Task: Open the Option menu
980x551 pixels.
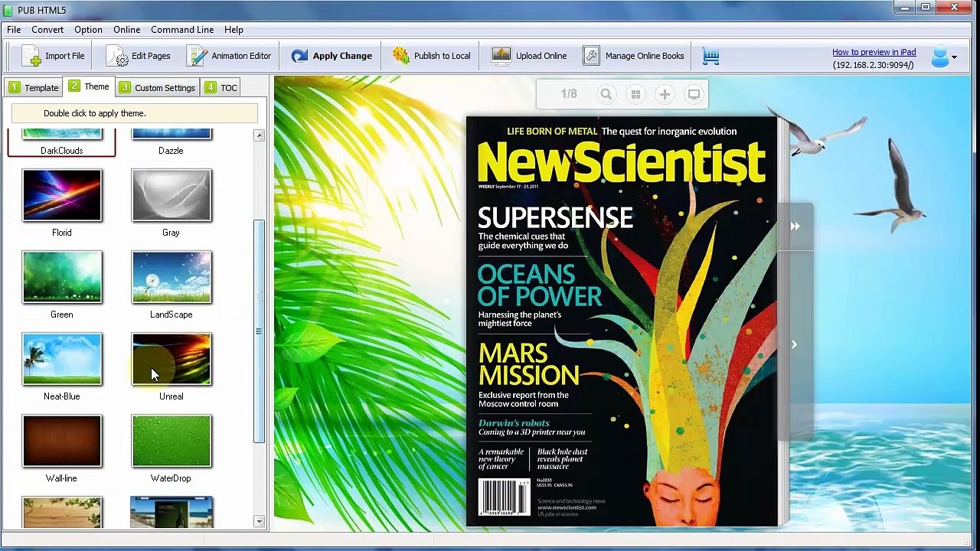Action: point(88,30)
